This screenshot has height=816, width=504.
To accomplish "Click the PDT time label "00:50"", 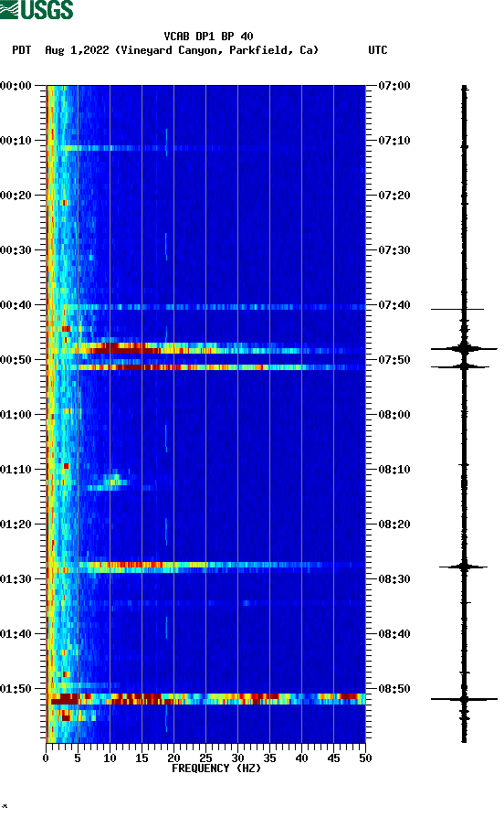I will (16, 360).
